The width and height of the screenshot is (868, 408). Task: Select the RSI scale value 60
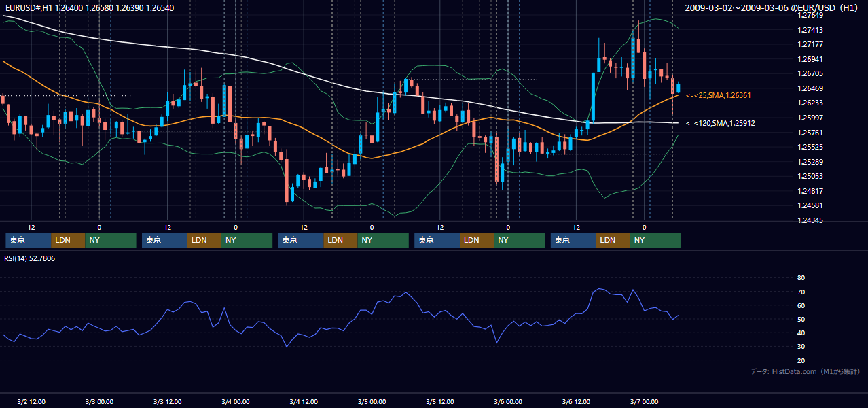[801, 305]
